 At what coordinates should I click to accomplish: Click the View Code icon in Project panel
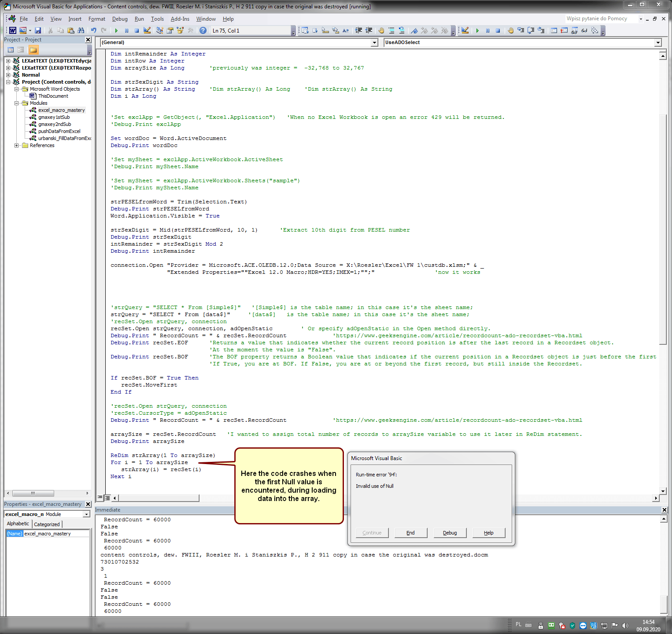(11, 50)
